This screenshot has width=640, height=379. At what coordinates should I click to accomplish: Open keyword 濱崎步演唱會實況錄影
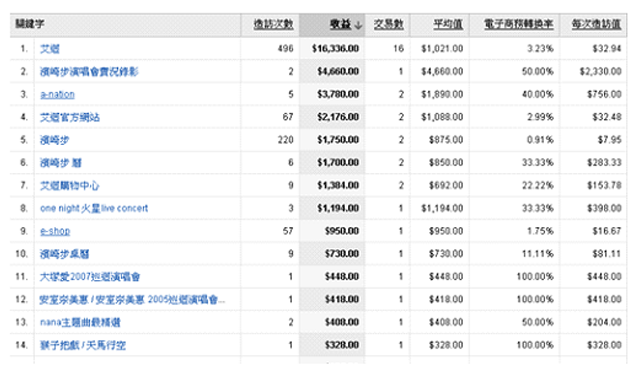(x=89, y=72)
